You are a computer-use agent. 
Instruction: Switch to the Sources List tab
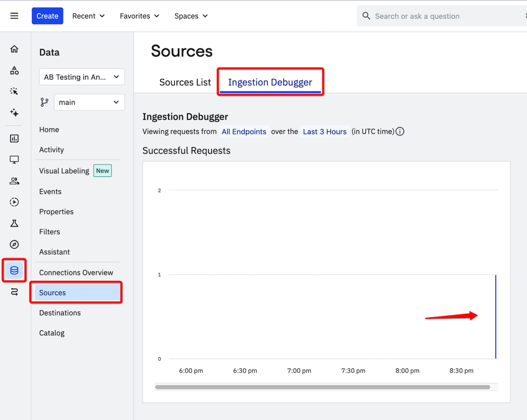click(185, 82)
